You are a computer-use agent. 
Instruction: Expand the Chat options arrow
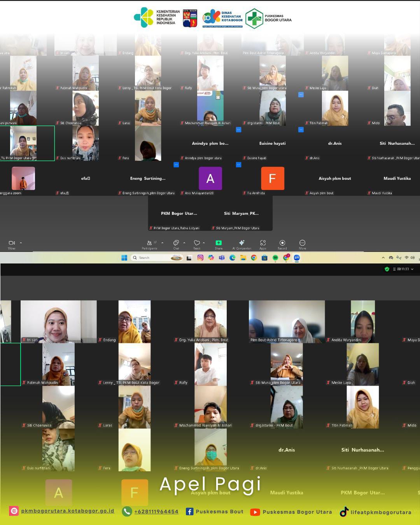click(x=184, y=243)
